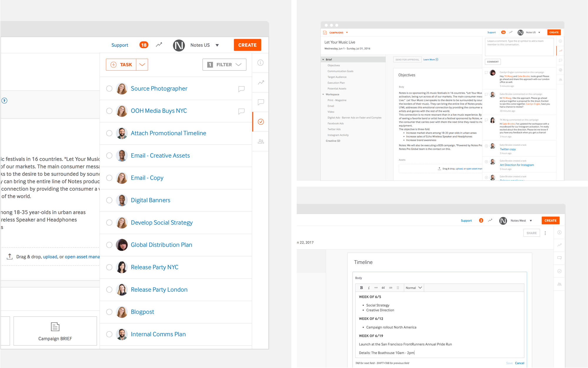Mark Email - Copy task complete

[x=109, y=178]
